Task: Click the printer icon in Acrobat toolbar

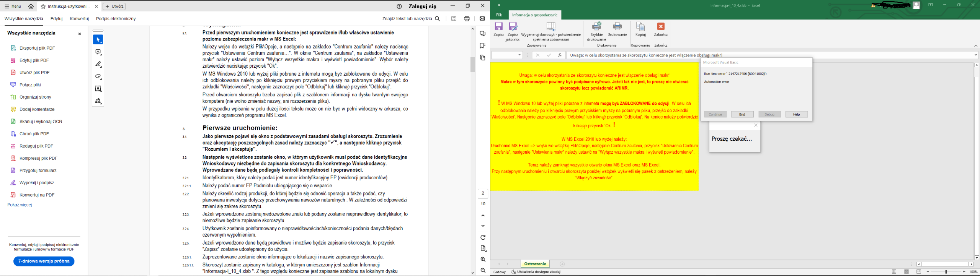Action: point(467,19)
